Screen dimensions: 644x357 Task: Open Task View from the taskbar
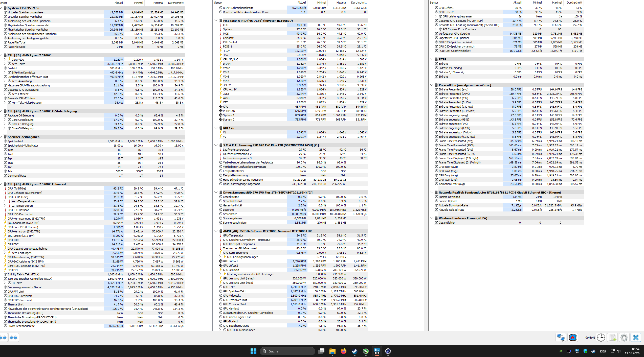pos(321,351)
